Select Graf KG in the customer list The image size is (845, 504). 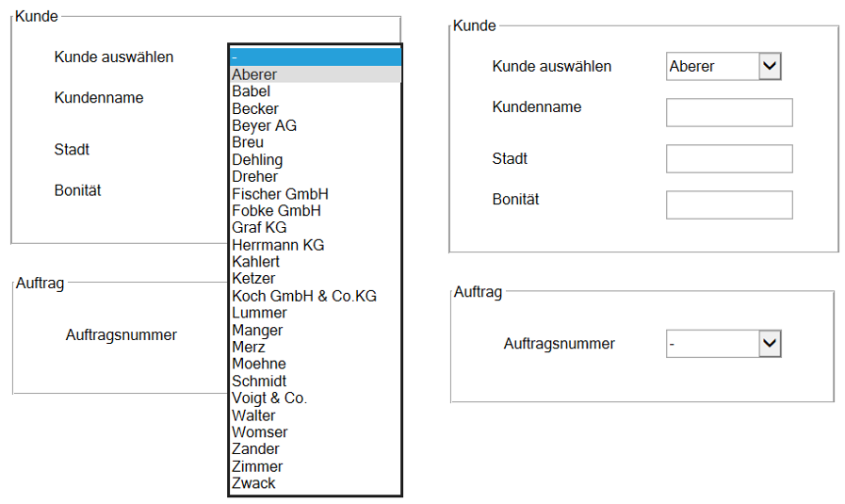316,228
